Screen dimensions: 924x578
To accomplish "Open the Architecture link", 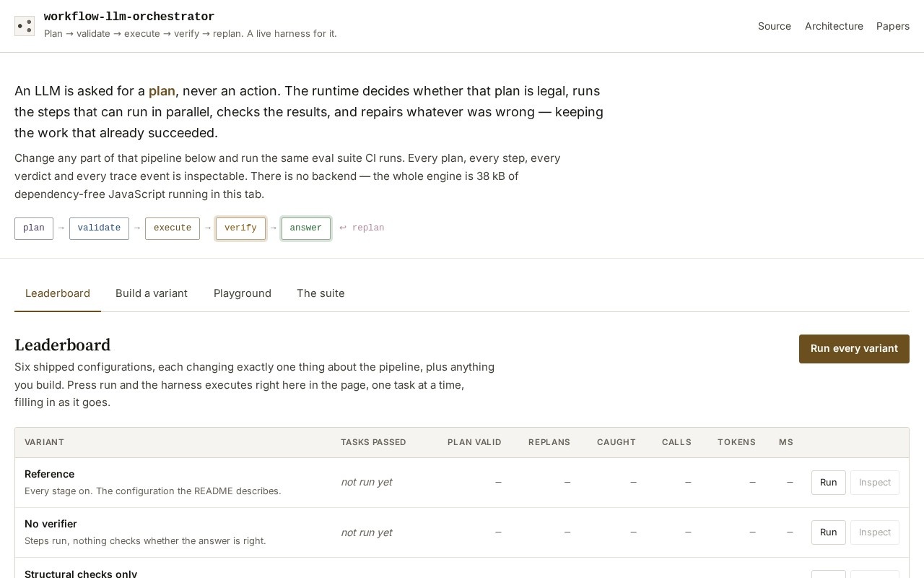I will pos(834,26).
